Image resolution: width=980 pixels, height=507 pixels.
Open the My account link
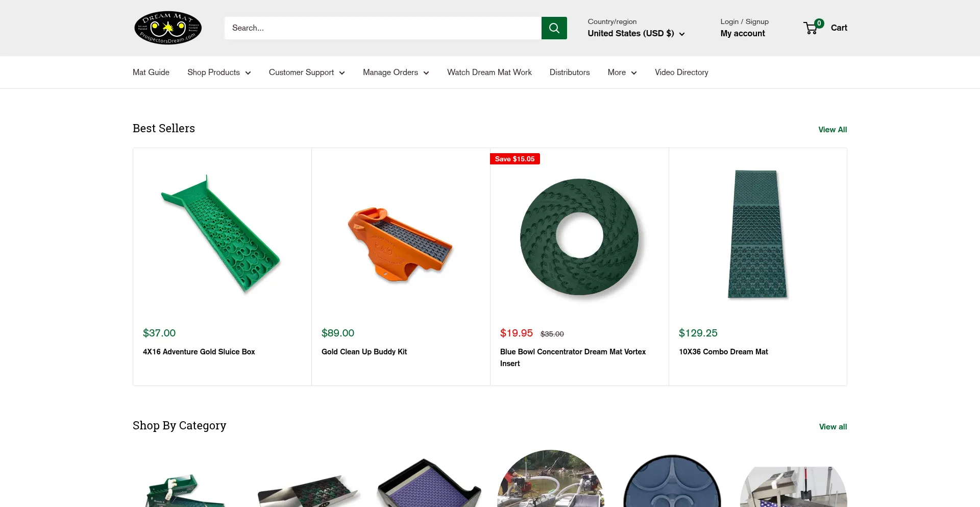pos(743,33)
